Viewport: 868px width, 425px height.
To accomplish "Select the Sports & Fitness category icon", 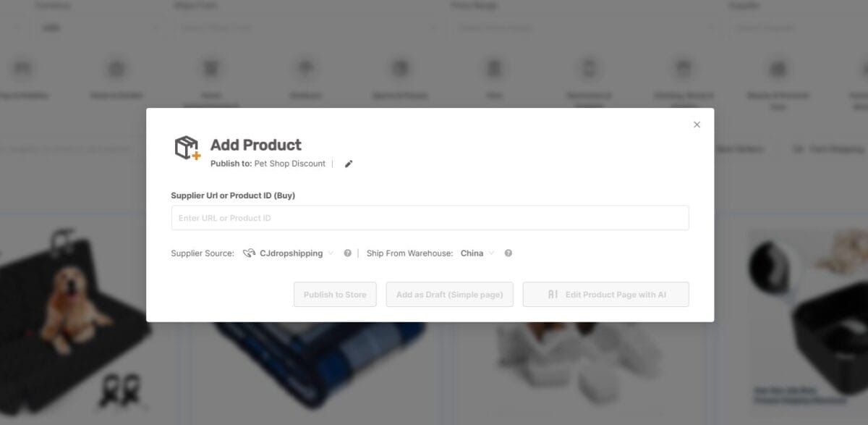I will 400,67.
